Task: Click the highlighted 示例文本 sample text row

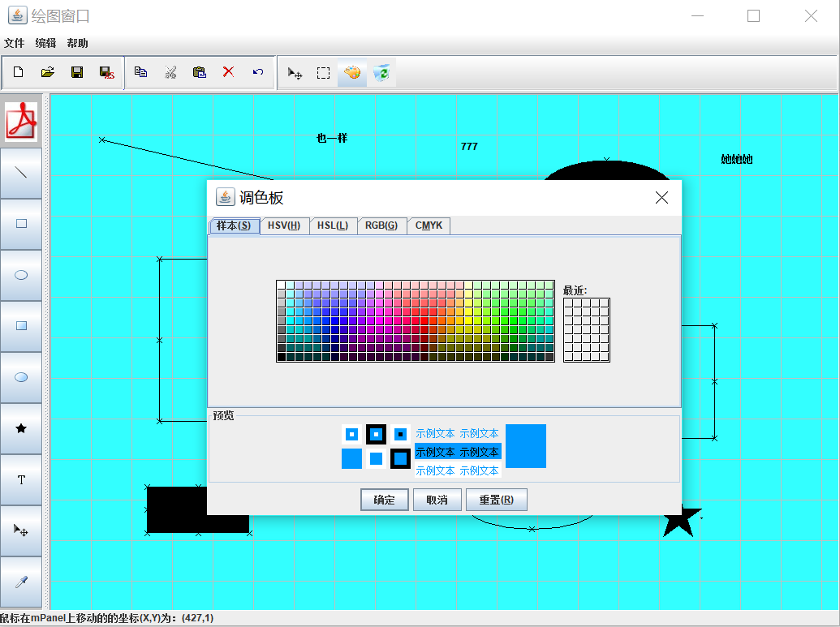Action: point(458,452)
